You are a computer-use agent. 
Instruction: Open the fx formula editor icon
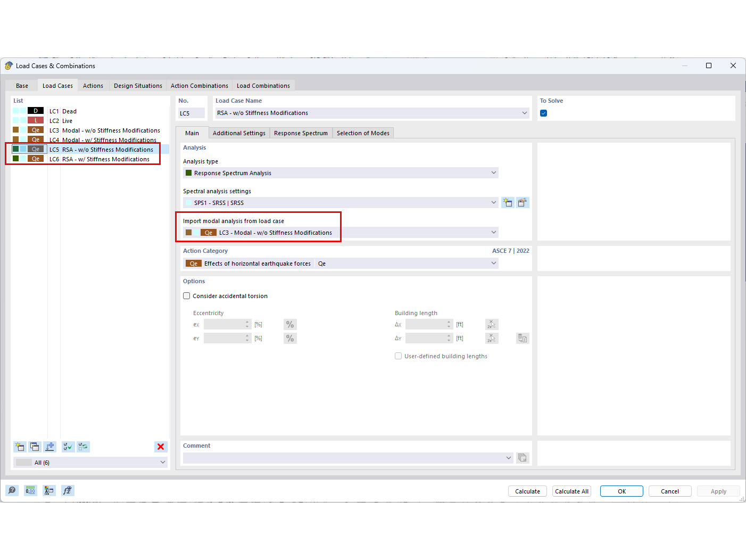point(67,490)
